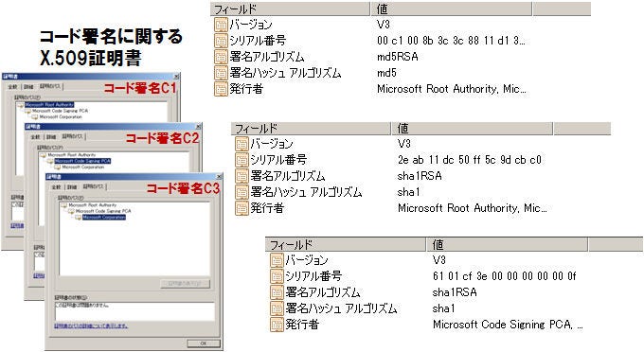Image resolution: width=644 pixels, height=352 pixels.
Task: Click the バージョン icon in the 61 01 cf serial list
Action: click(x=277, y=260)
